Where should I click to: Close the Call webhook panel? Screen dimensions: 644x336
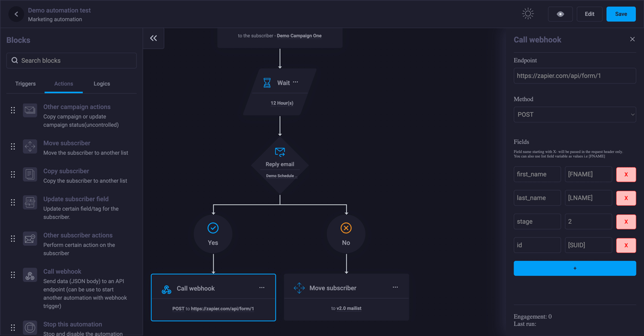click(x=632, y=39)
